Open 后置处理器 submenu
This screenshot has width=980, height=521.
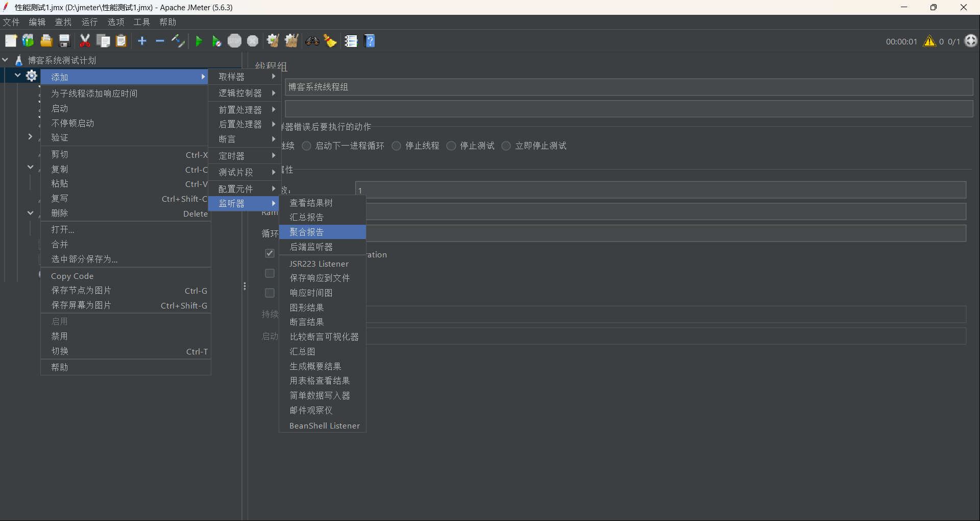[244, 124]
